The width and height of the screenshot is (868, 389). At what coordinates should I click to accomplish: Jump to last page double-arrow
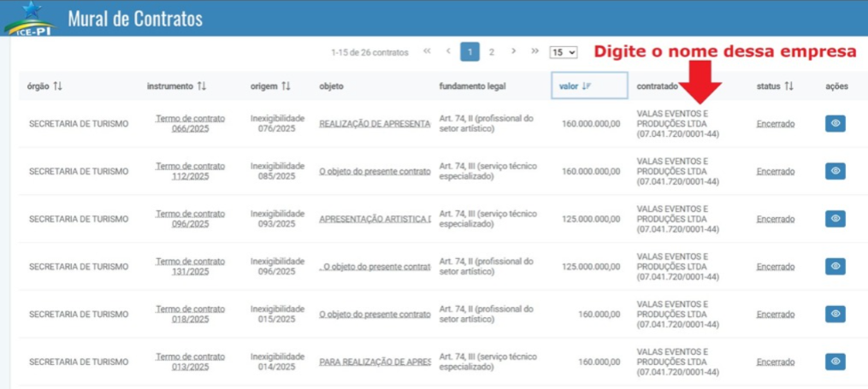pos(534,51)
